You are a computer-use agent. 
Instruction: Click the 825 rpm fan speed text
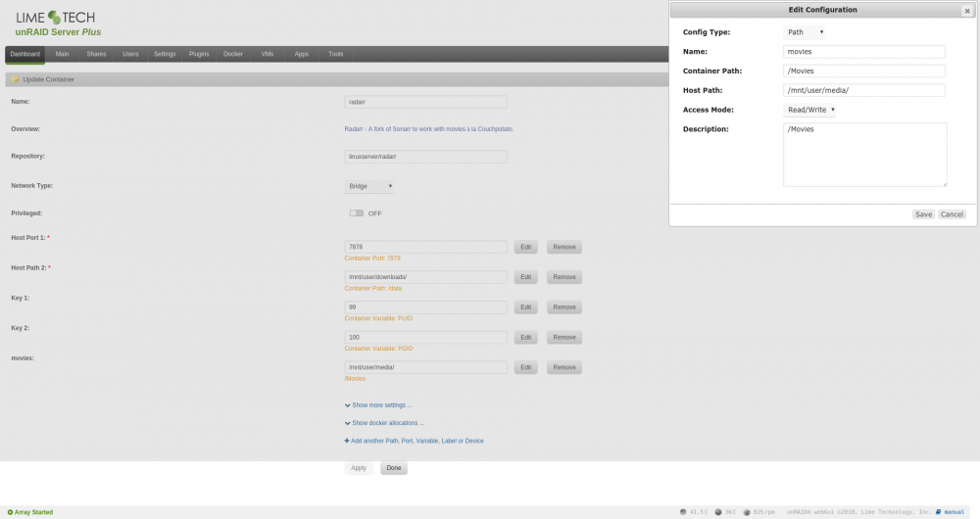coord(763,512)
